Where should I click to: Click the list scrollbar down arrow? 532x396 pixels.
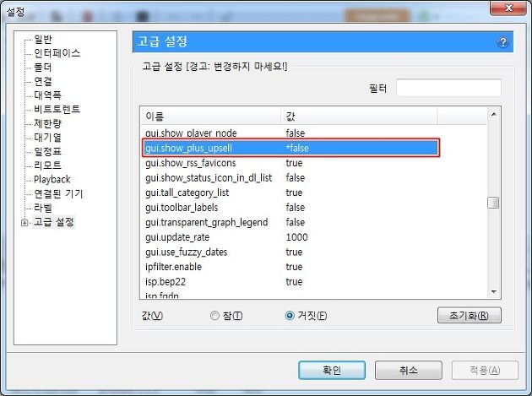(494, 291)
